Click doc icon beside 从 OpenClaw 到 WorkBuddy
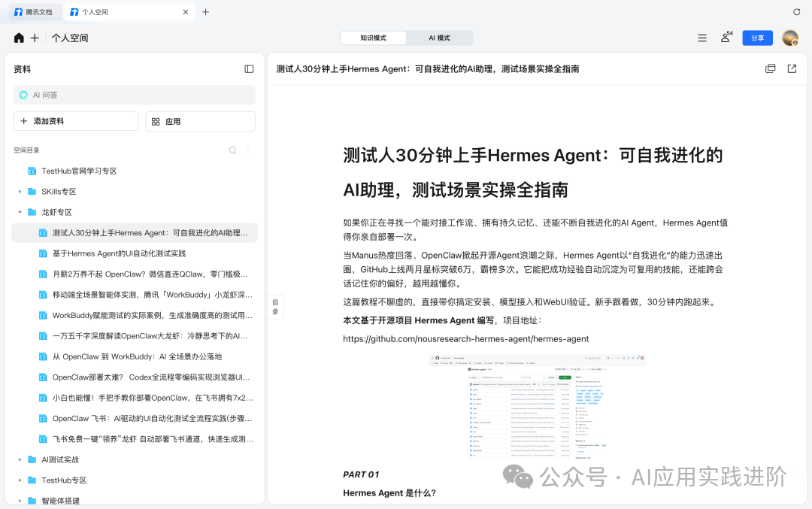The height and width of the screenshot is (509, 812). 43,357
